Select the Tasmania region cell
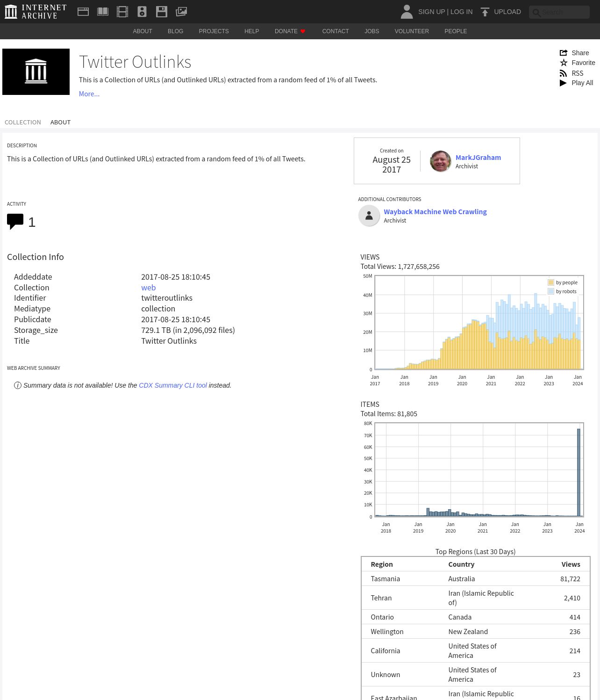The image size is (600, 700). tap(386, 579)
